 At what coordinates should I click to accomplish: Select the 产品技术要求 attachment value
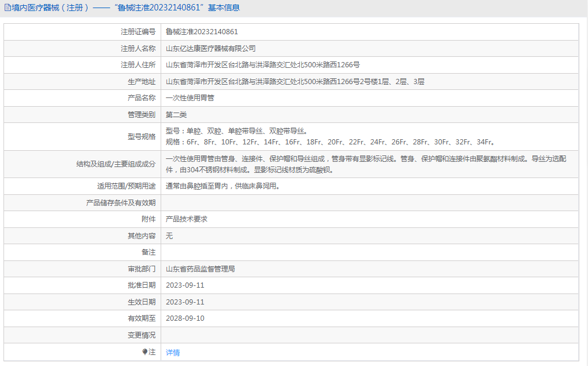(186, 219)
